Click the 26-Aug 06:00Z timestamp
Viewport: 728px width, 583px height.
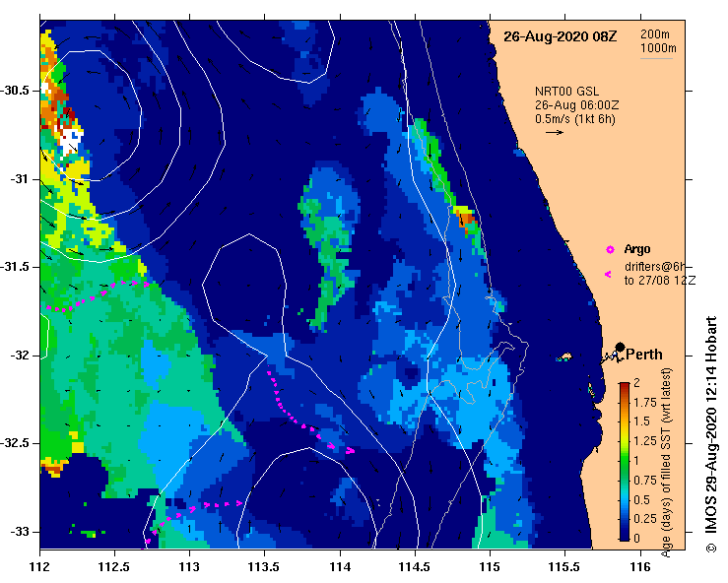[576, 105]
